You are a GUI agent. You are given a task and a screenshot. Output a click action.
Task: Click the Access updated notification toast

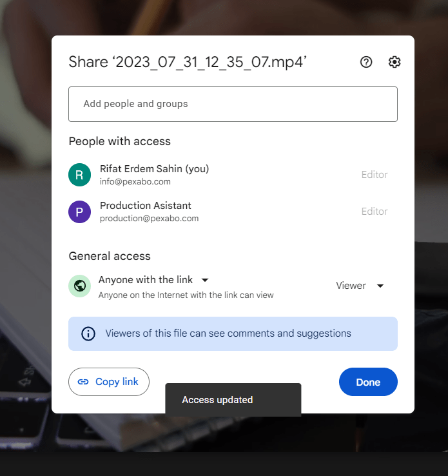pos(233,400)
